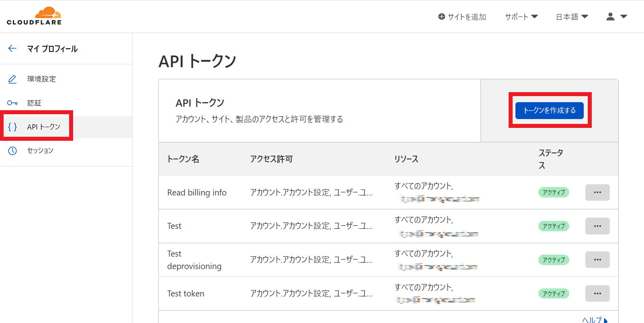Click the トークン名 column header
Viewport: 644px width, 323px height.
[183, 159]
